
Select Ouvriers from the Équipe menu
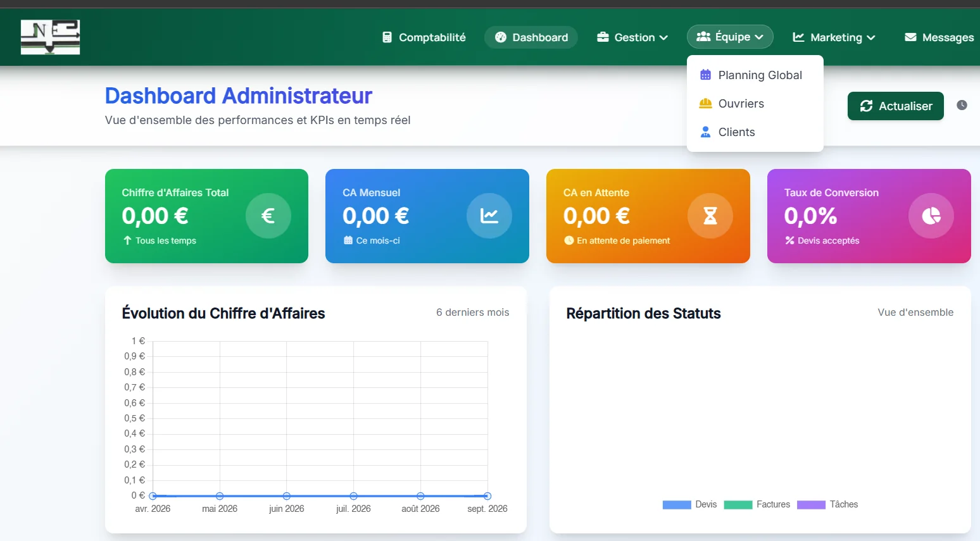click(755, 104)
